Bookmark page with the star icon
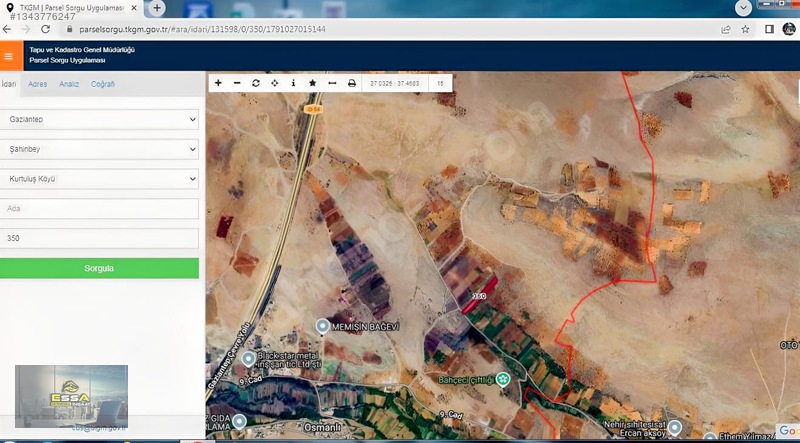This screenshot has width=800, height=443. coord(745,29)
